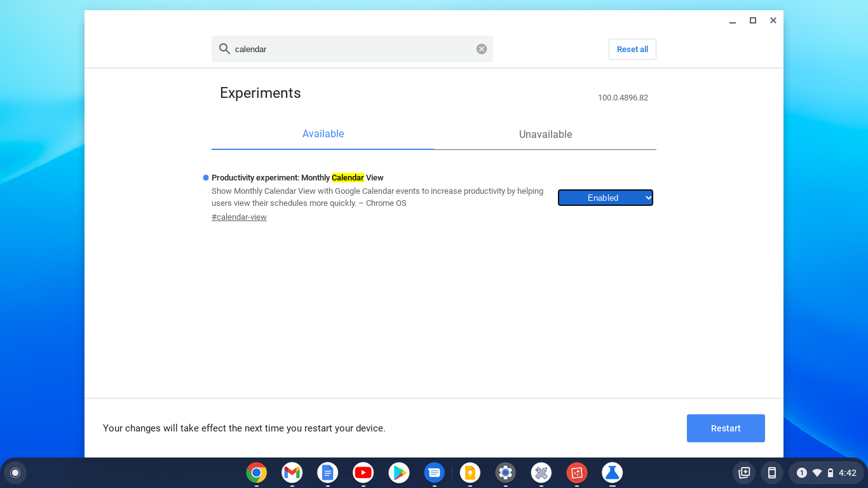This screenshot has width=868, height=488.
Task: Click the restart notice message text
Action: (244, 428)
